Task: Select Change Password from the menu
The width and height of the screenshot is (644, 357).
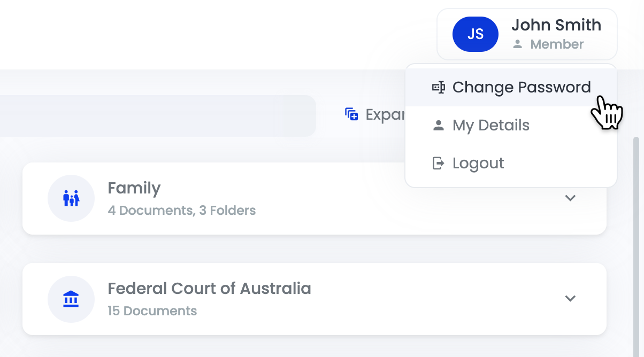Action: [x=521, y=88]
